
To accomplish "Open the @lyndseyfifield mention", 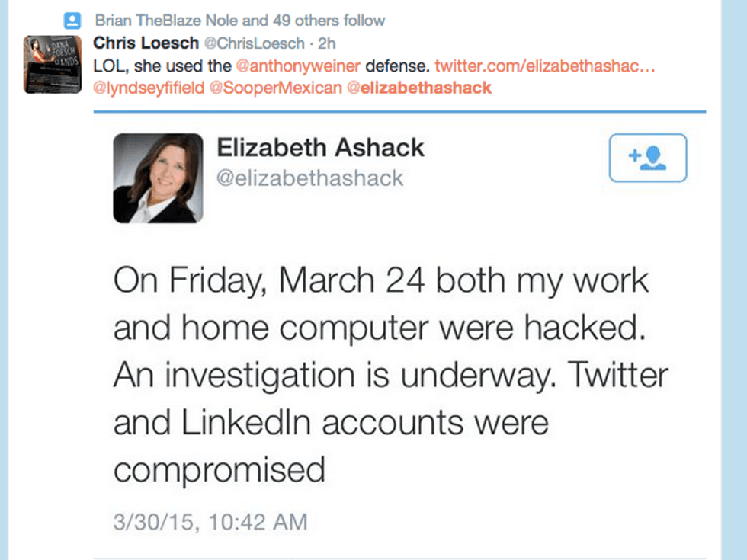I will point(149,88).
